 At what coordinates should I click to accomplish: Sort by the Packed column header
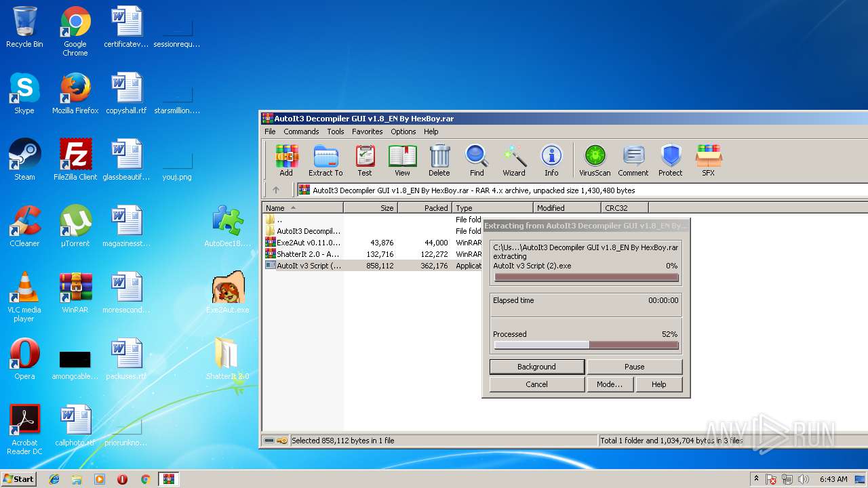425,208
